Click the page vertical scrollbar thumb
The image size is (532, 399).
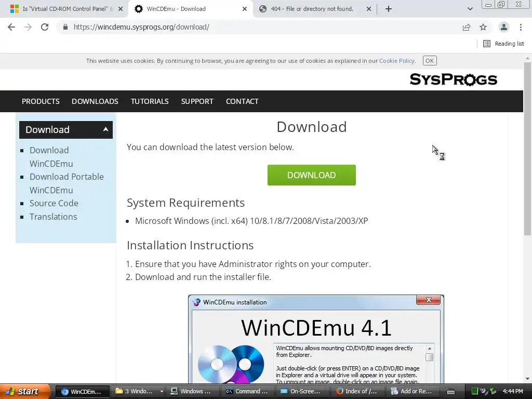tap(527, 149)
